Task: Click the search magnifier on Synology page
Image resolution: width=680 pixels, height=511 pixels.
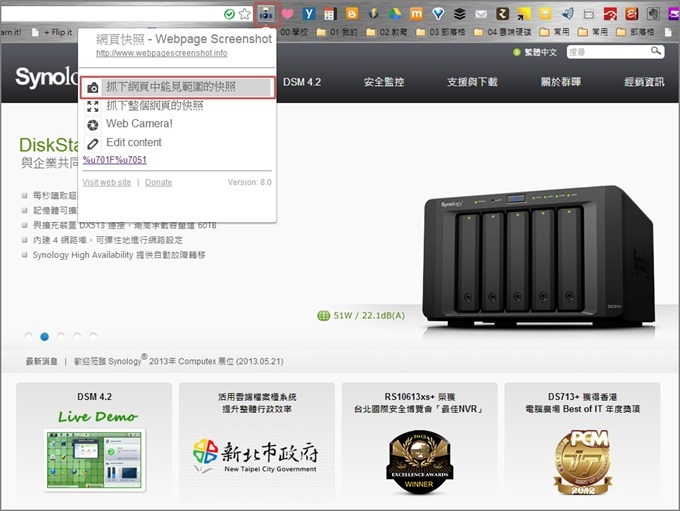Action: coord(656,51)
